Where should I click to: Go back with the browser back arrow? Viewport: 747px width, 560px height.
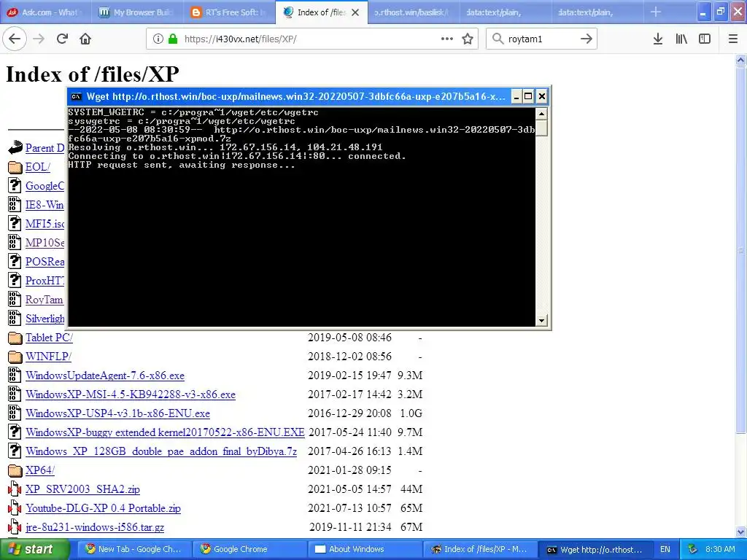point(15,39)
